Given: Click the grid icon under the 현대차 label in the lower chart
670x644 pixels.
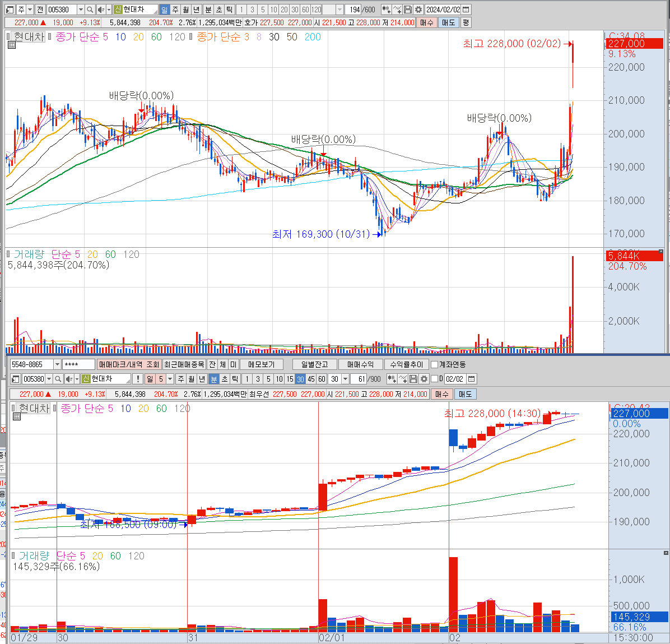Looking at the screenshot, I should click(x=17, y=416).
